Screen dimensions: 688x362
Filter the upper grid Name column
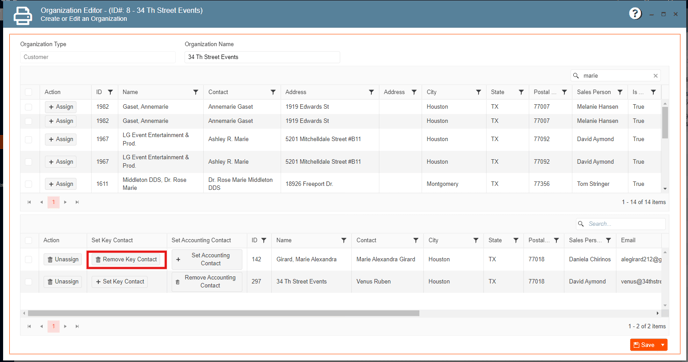[196, 92]
